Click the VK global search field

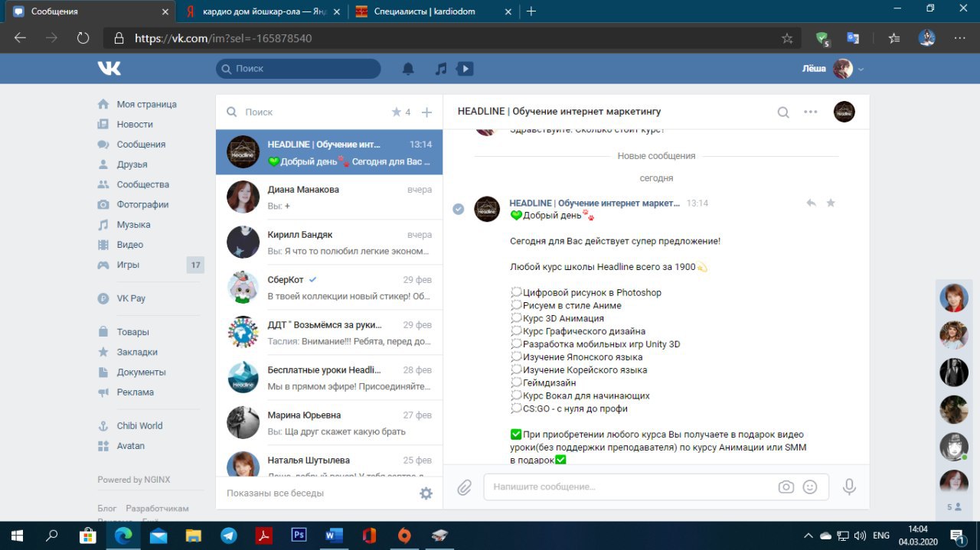click(x=298, y=69)
